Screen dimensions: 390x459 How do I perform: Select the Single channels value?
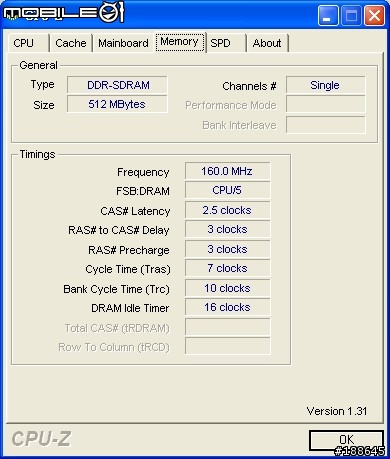[x=325, y=85]
